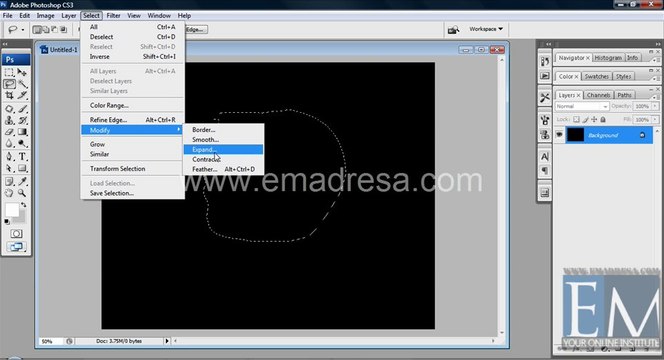Open the Normal blend mode dropdown
This screenshot has width=664, height=360.
pyautogui.click(x=582, y=106)
